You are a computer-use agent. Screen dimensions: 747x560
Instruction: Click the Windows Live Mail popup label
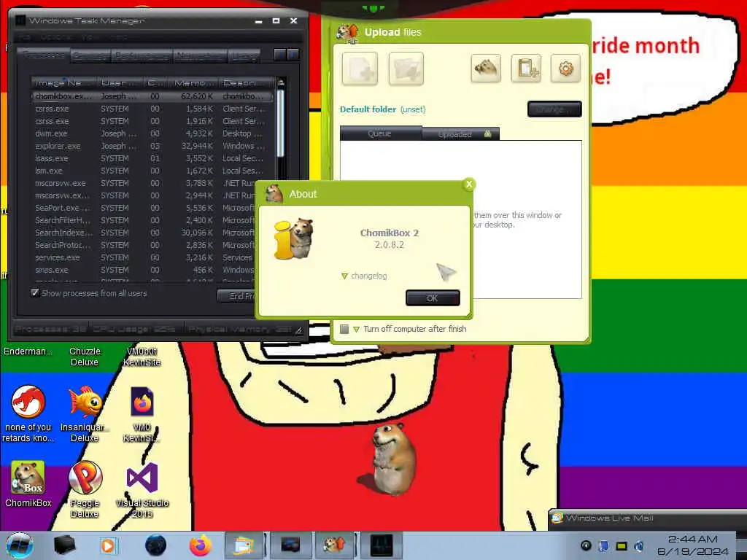pyautogui.click(x=609, y=518)
